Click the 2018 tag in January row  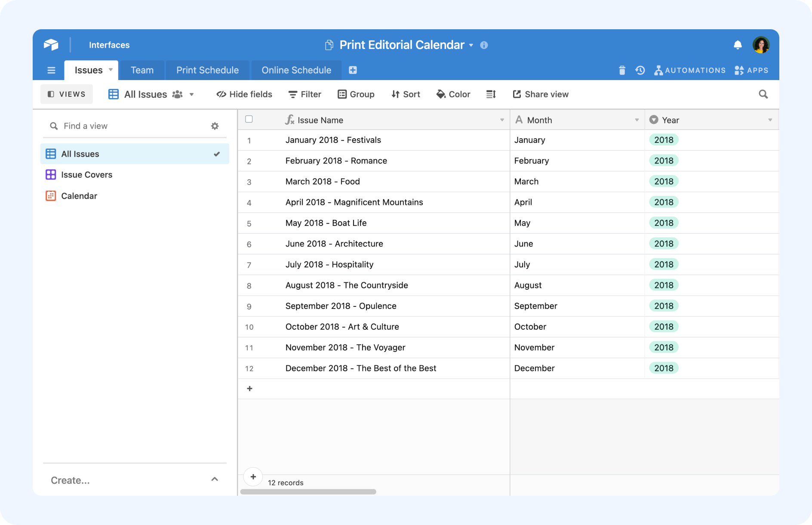tap(664, 140)
